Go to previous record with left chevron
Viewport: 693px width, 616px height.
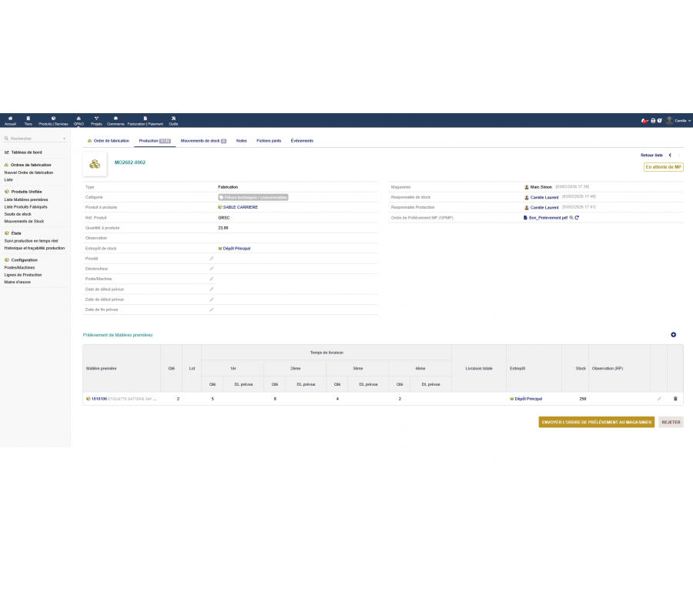coord(669,155)
